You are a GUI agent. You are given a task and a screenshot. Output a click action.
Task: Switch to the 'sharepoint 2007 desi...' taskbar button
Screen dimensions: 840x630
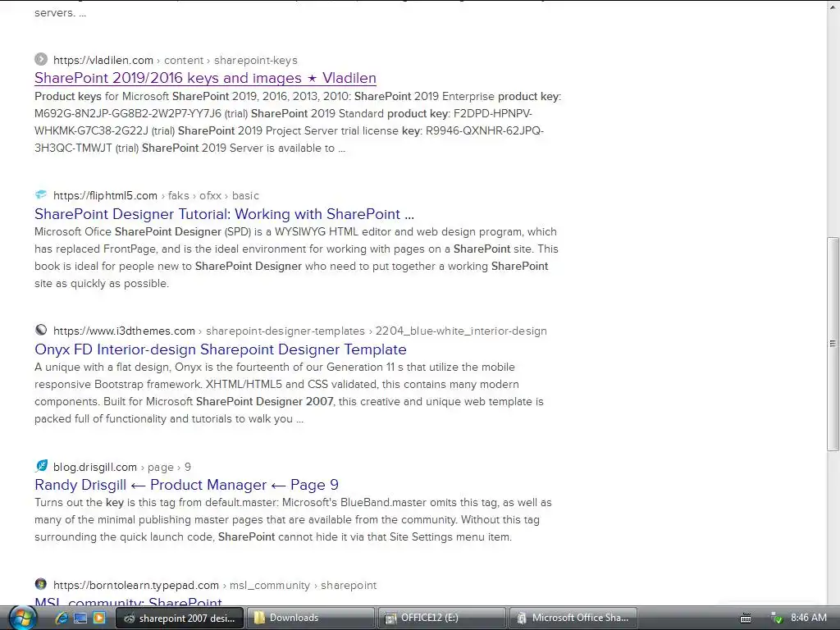click(x=180, y=619)
